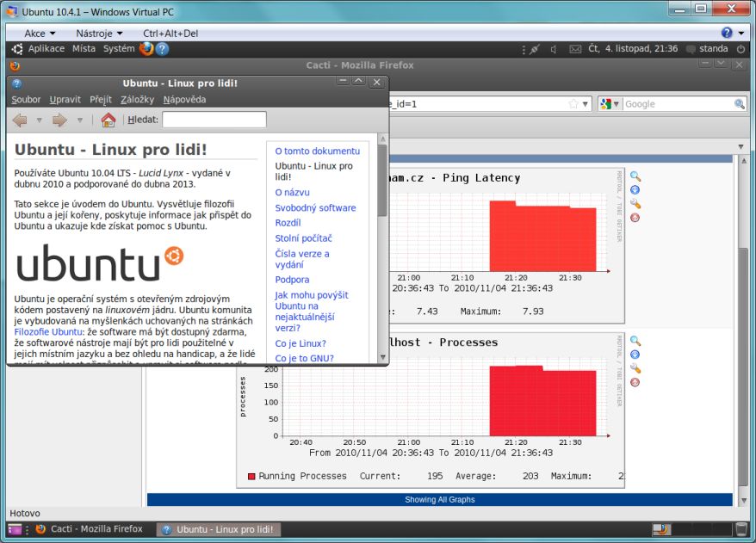Open the 'Čísla verze a vydání' link
Image resolution: width=756 pixels, height=543 pixels.
pos(302,259)
